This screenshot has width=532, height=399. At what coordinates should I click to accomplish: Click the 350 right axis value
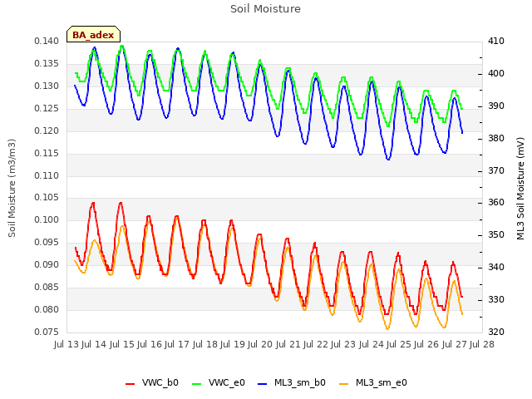(495, 234)
